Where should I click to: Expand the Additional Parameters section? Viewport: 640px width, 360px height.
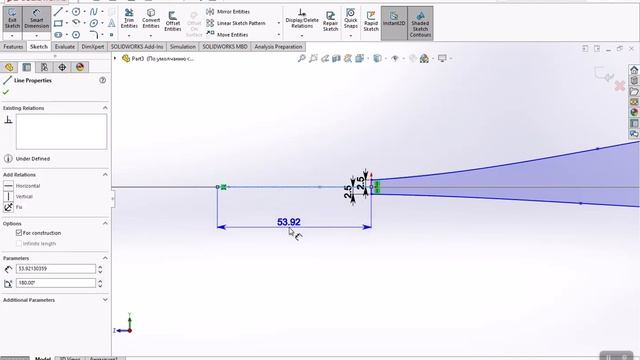coord(105,300)
